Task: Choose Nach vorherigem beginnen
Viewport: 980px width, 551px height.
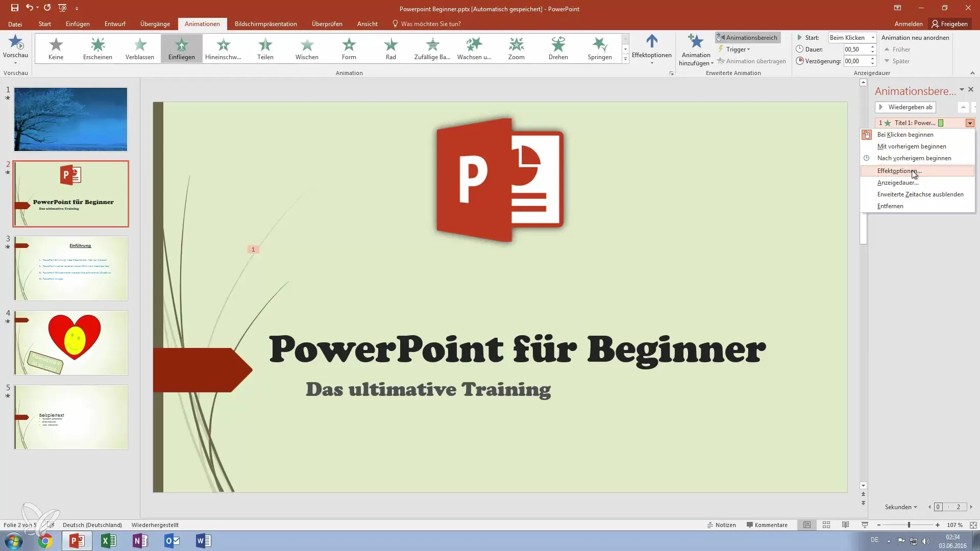Action: click(x=917, y=158)
